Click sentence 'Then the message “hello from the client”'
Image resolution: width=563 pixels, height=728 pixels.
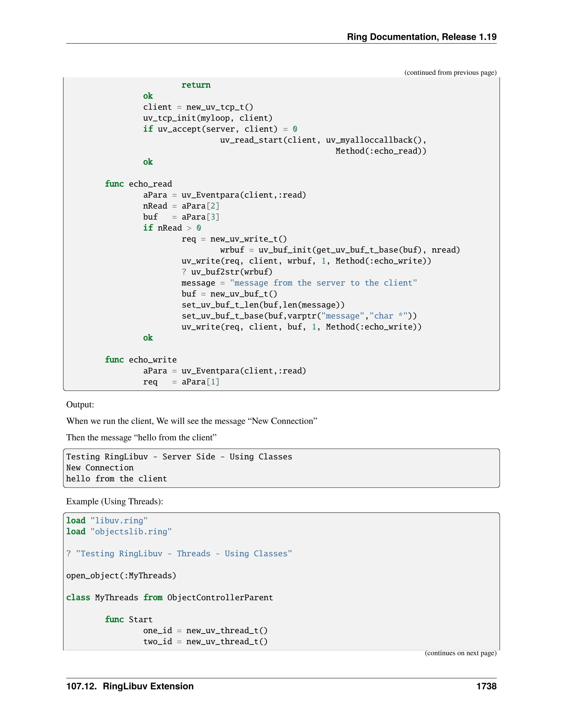[x=141, y=437]
